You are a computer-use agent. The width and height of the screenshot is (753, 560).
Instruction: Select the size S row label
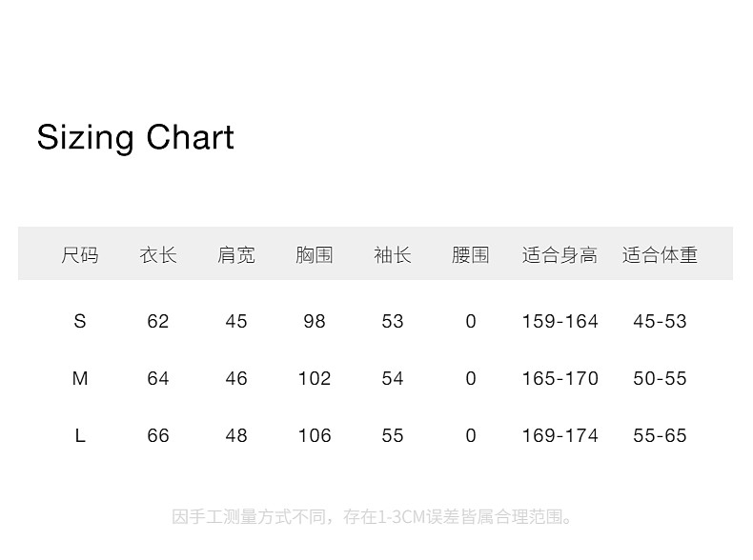coord(80,322)
